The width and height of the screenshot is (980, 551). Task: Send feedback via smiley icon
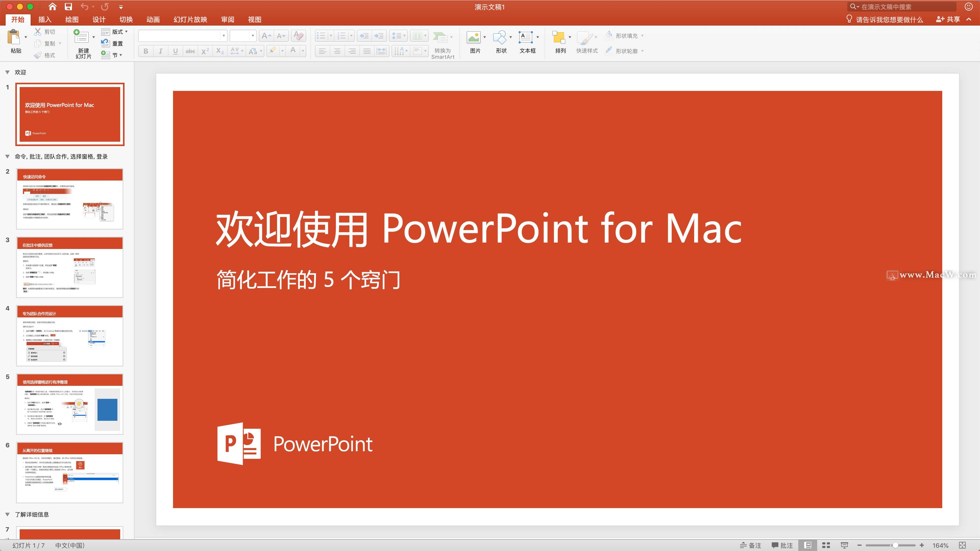[x=969, y=6]
